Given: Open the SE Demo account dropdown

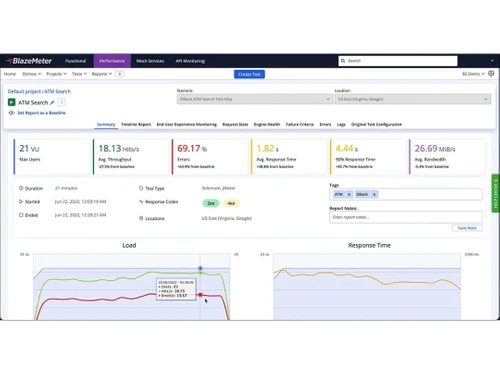Looking at the screenshot, I should tap(473, 74).
